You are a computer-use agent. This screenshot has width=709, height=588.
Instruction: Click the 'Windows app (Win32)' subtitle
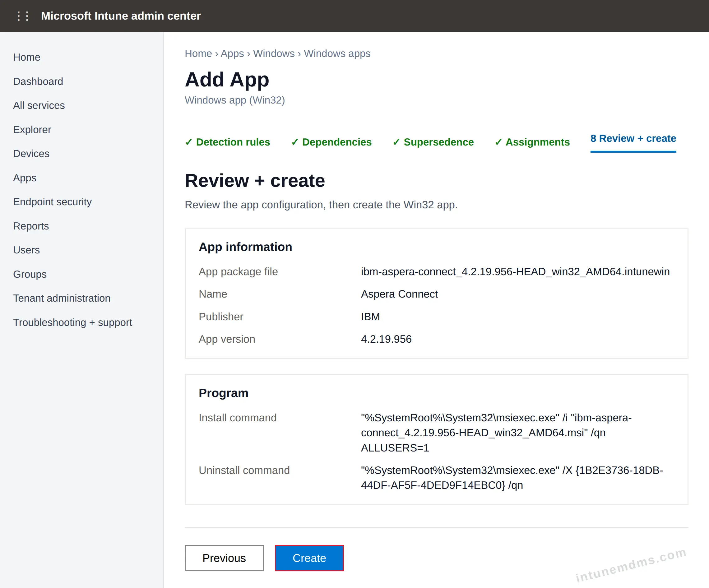coord(235,100)
